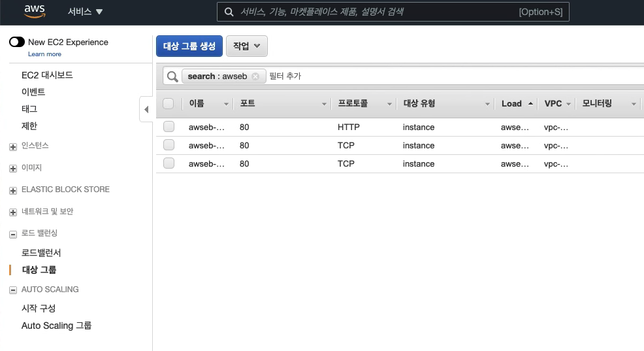Click the 대상 그룹 생성 button
Viewport: 644px width, 351px height.
click(189, 46)
